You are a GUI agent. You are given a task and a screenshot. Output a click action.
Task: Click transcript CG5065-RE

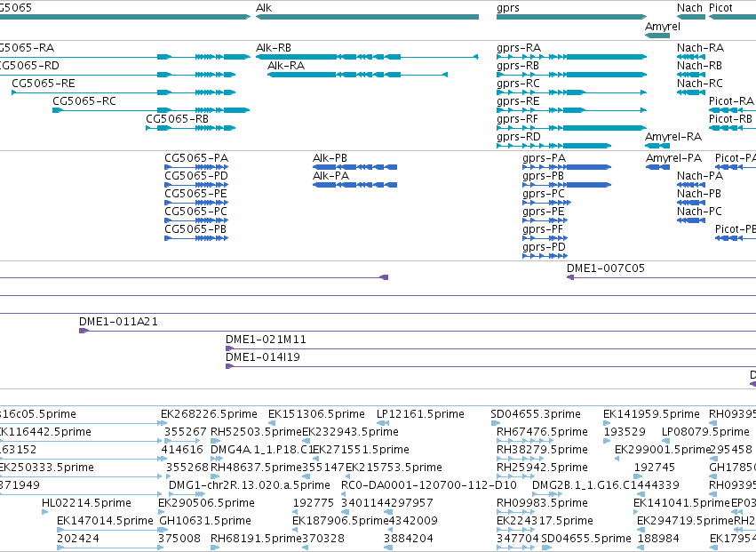[x=123, y=92]
